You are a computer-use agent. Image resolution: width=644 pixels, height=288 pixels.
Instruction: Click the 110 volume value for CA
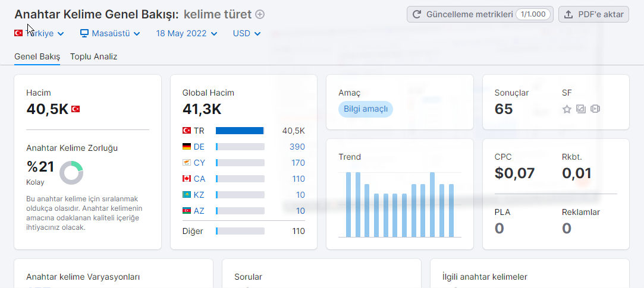pos(299,179)
